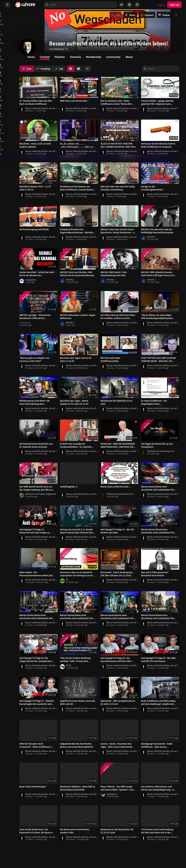Click the info icon beside 132 followers
Viewport: 186px width, 868px height.
66,49
